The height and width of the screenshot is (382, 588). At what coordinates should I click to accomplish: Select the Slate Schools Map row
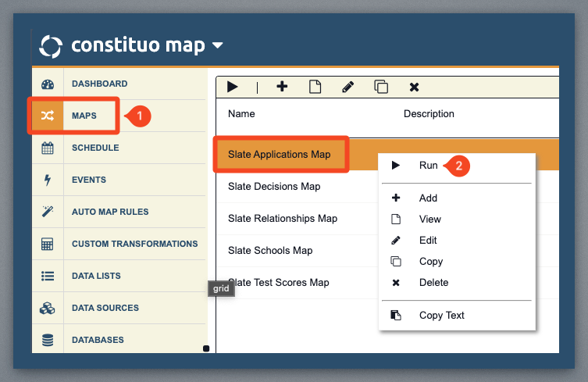(x=270, y=251)
